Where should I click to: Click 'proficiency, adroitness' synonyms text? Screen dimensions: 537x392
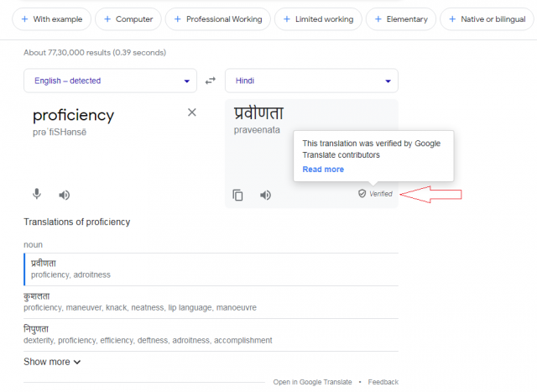click(70, 274)
